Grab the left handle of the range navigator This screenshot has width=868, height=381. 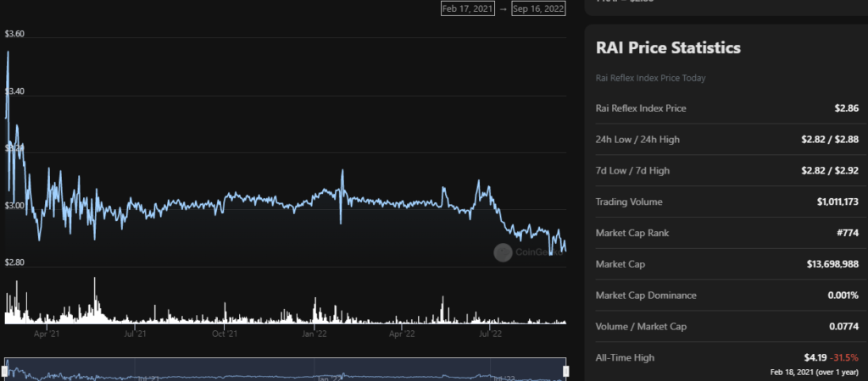tap(5, 371)
